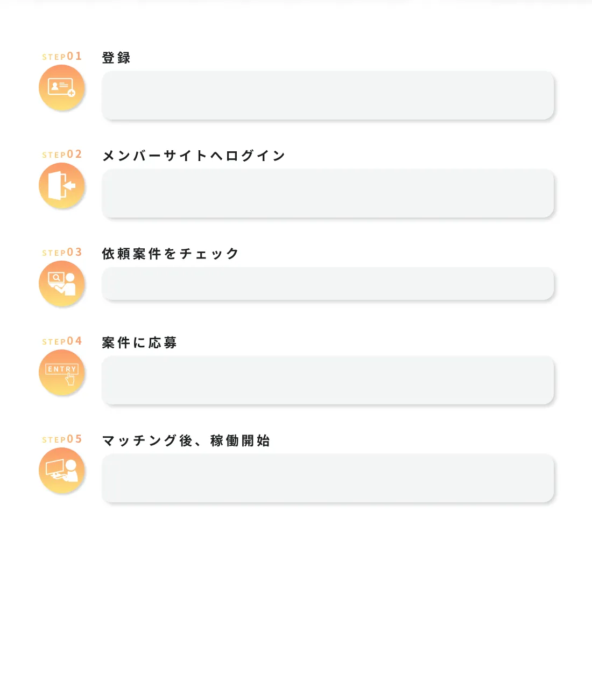Select the STEP03 label

(62, 253)
